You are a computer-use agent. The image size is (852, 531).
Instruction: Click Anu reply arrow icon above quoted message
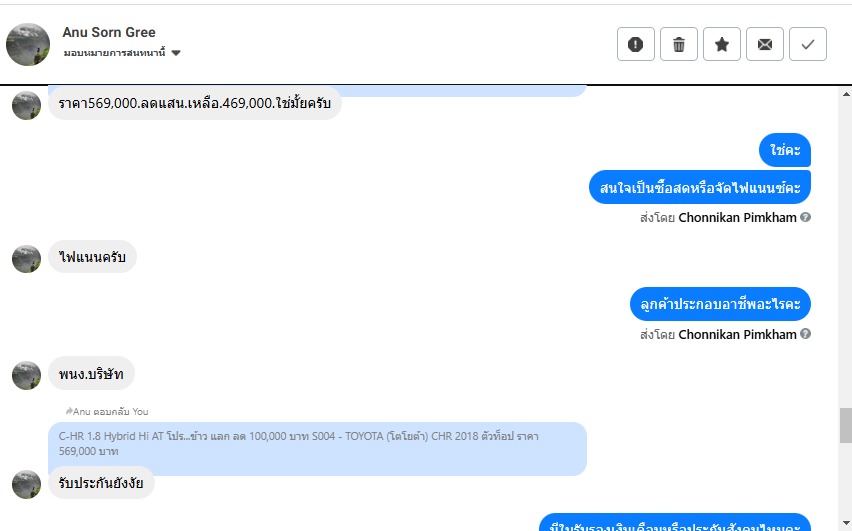(x=69, y=411)
